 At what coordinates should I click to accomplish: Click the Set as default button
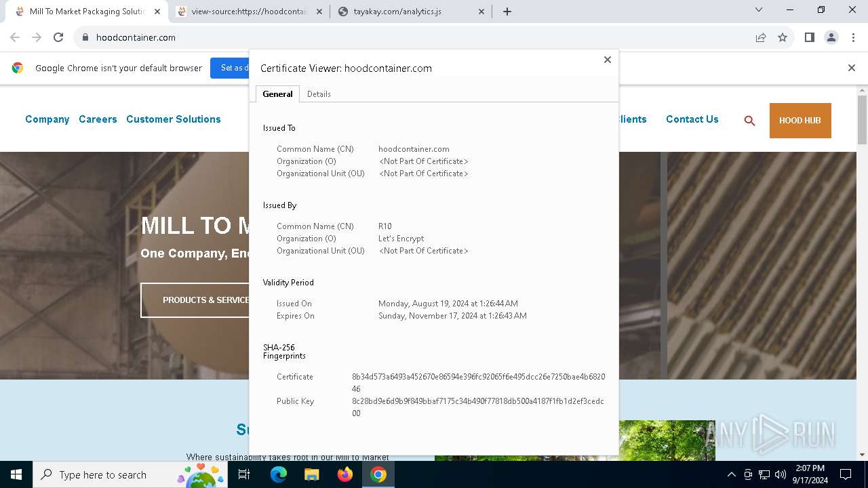230,68
